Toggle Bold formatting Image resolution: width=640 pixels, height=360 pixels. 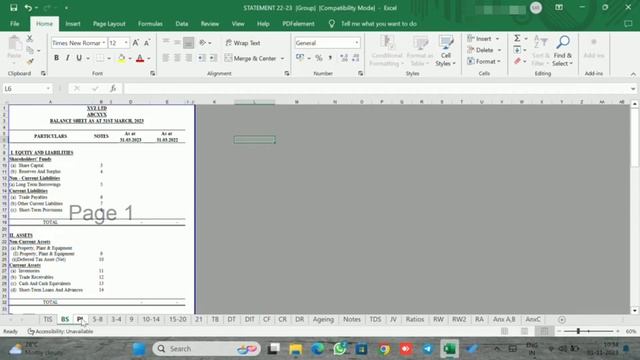[56, 58]
